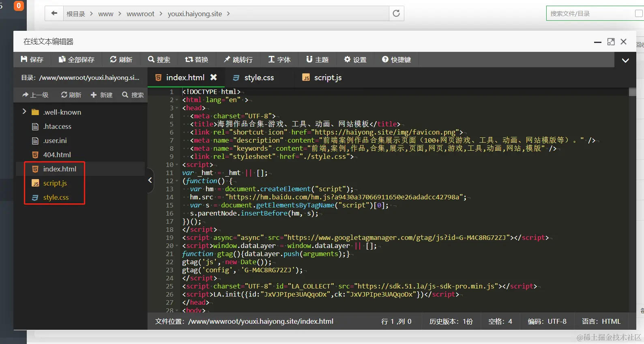Click wwwroot in the breadcrumb path

pos(140,14)
